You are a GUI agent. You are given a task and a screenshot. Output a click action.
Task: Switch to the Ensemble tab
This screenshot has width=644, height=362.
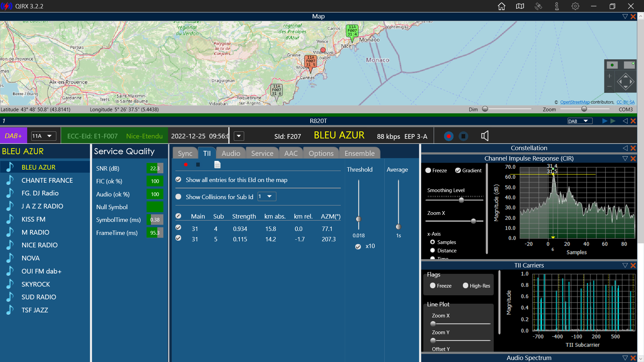(x=360, y=153)
